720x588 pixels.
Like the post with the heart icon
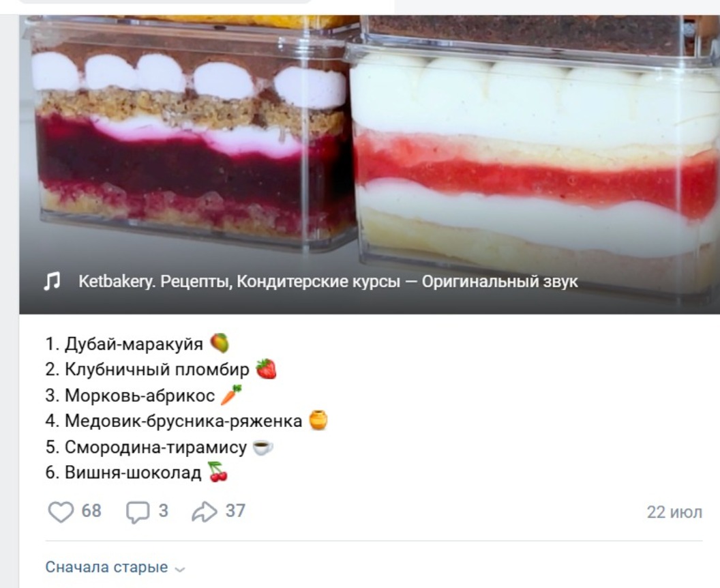(61, 512)
